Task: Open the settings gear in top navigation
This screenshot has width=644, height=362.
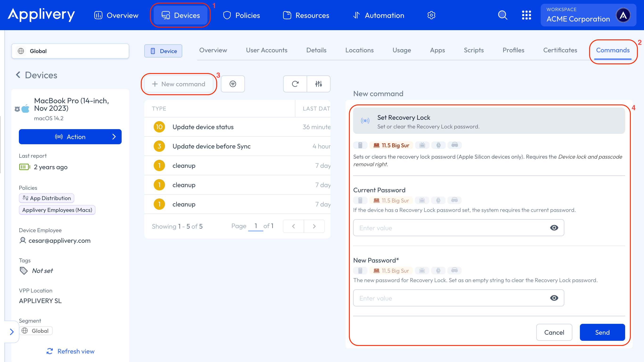Action: 431,15
